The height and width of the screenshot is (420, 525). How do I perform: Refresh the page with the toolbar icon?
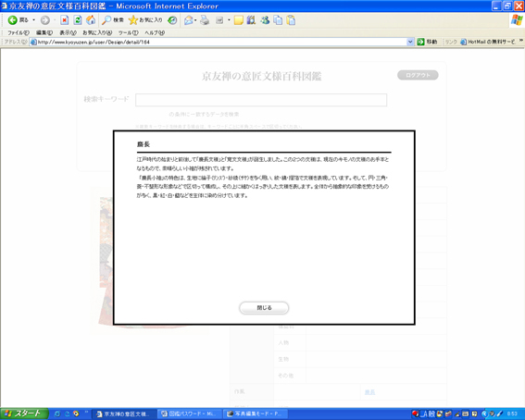pyautogui.click(x=78, y=20)
